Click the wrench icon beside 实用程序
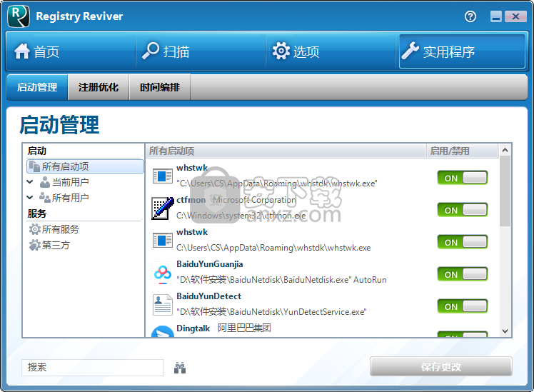 coord(410,51)
